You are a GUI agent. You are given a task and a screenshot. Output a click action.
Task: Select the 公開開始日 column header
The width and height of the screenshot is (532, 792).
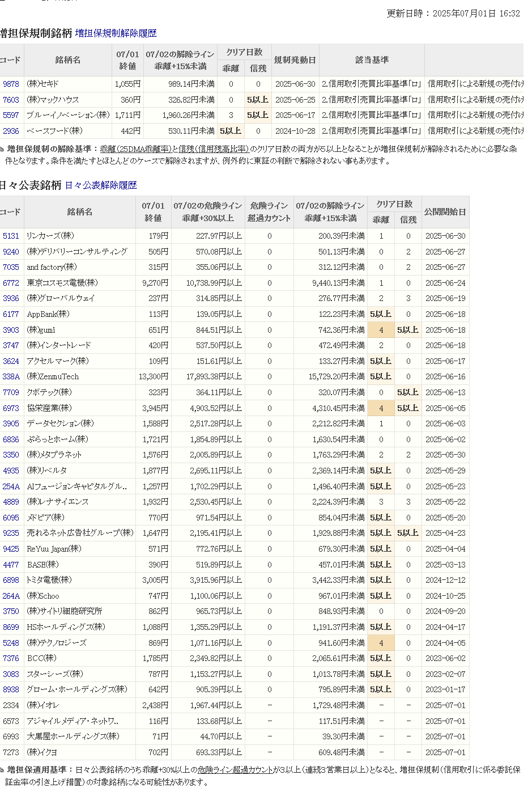point(445,212)
